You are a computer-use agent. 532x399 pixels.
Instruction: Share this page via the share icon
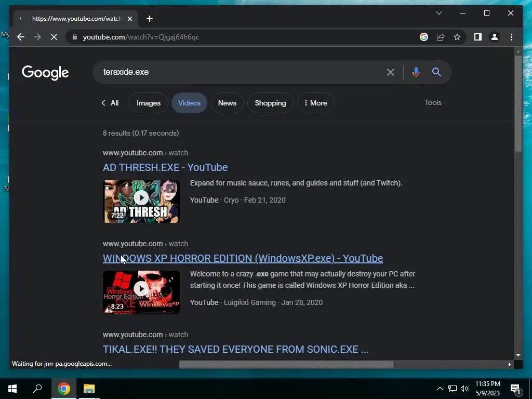pos(441,37)
